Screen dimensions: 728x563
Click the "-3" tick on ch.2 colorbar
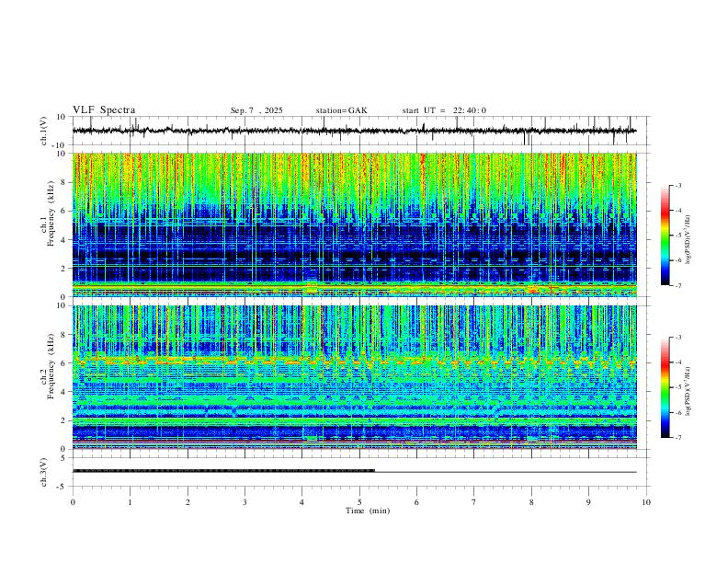click(x=677, y=338)
